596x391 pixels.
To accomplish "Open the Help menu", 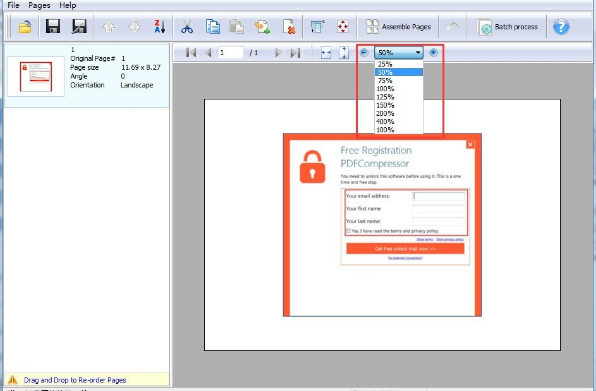I will coord(68,5).
